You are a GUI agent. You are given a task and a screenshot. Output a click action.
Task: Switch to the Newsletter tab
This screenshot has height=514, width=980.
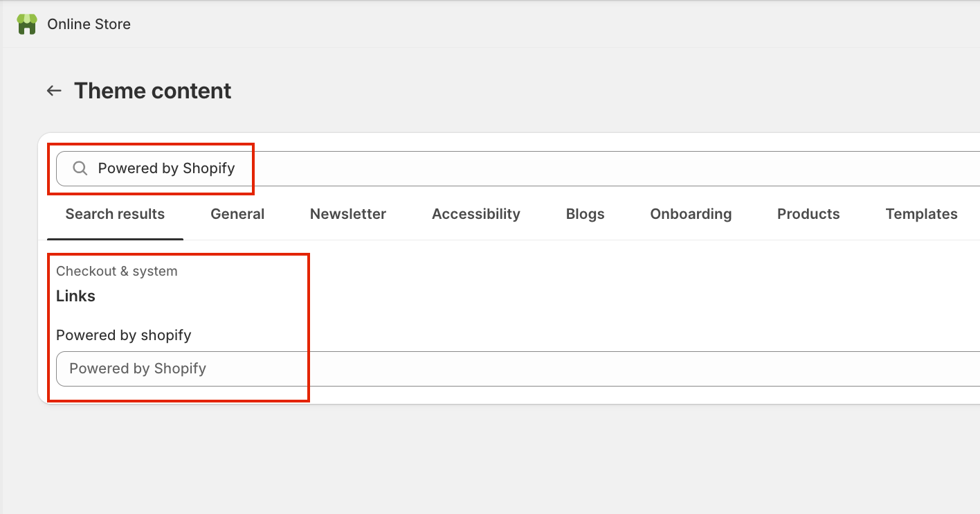pos(348,214)
